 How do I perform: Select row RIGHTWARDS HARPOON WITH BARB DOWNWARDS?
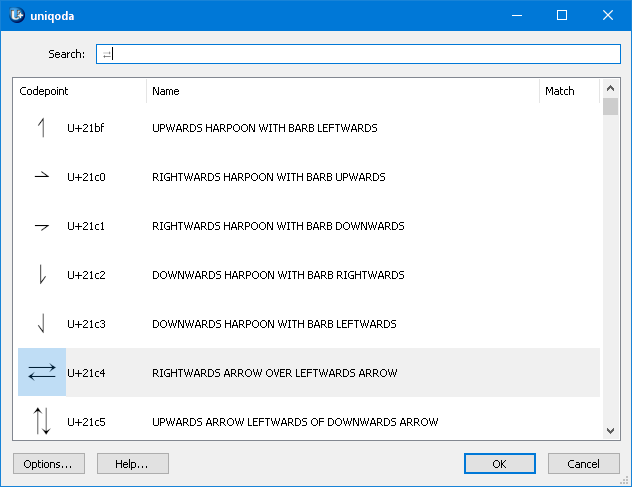(x=278, y=226)
